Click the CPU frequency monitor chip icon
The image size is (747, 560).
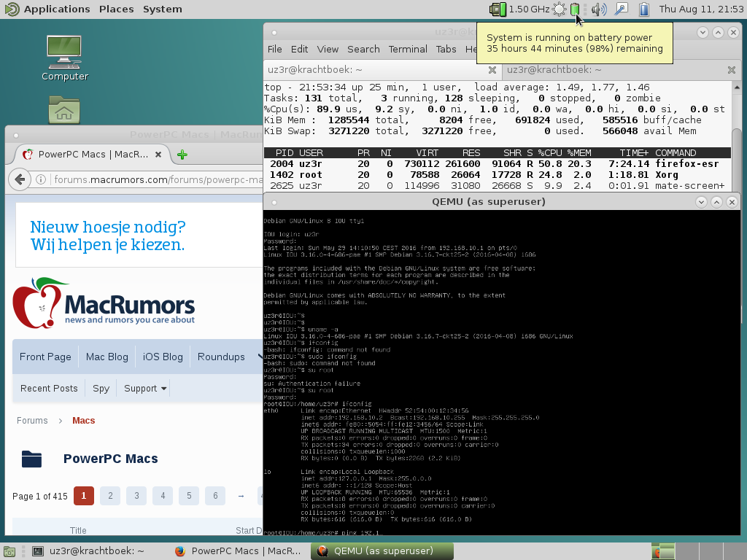(498, 9)
